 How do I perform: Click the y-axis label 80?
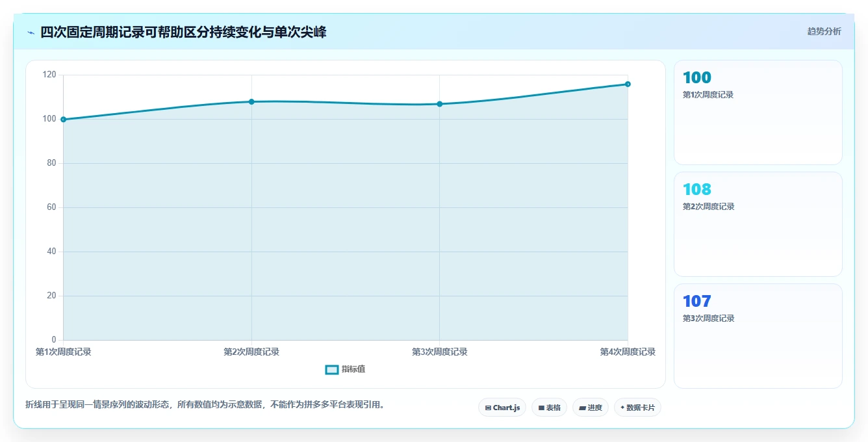pyautogui.click(x=52, y=163)
